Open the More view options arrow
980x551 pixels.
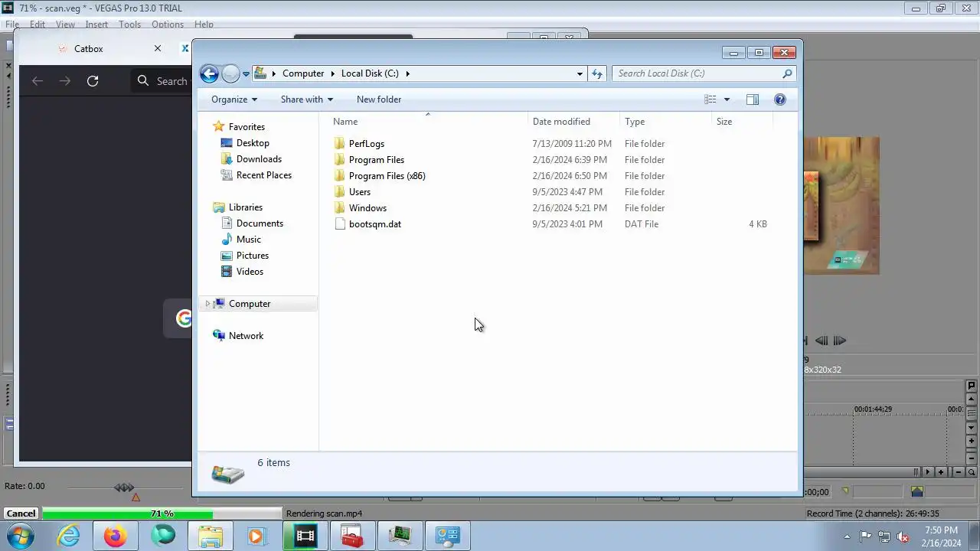pyautogui.click(x=727, y=99)
